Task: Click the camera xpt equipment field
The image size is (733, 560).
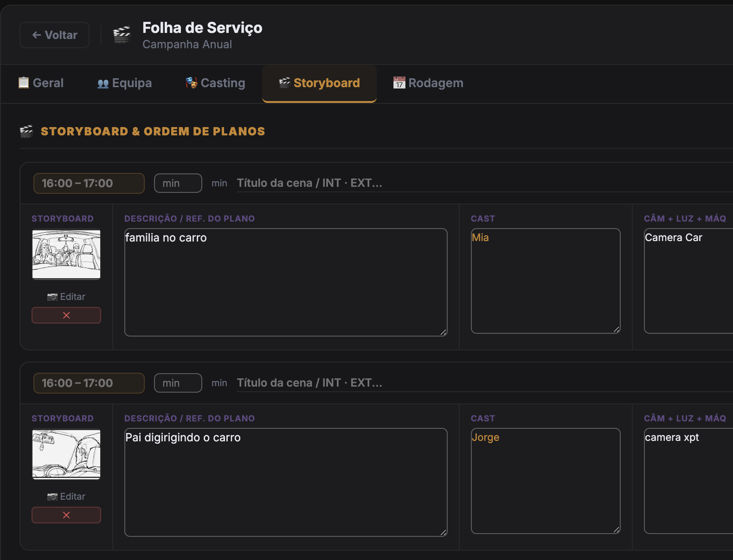Action: (688, 481)
